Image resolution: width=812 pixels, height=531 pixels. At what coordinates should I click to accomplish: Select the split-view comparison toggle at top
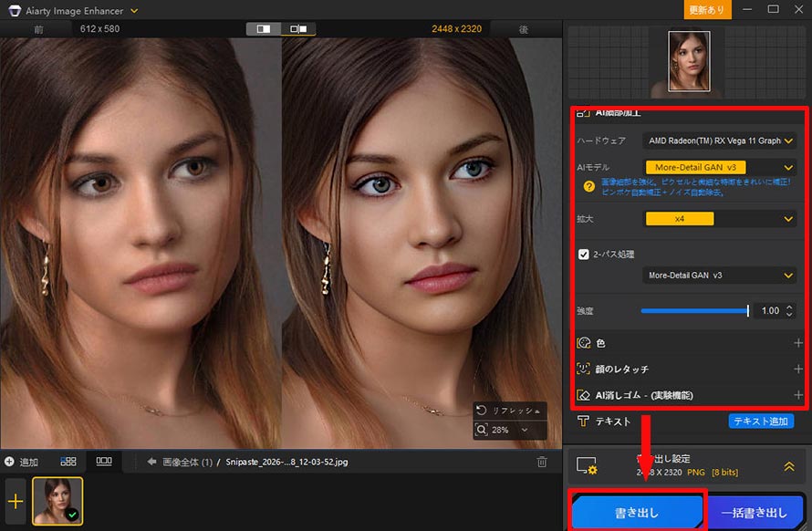(x=264, y=27)
